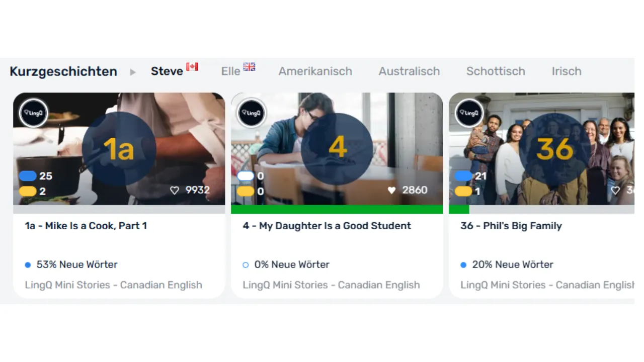Click the blue LingQ pill showing 25
644x362 pixels.
pyautogui.click(x=28, y=176)
